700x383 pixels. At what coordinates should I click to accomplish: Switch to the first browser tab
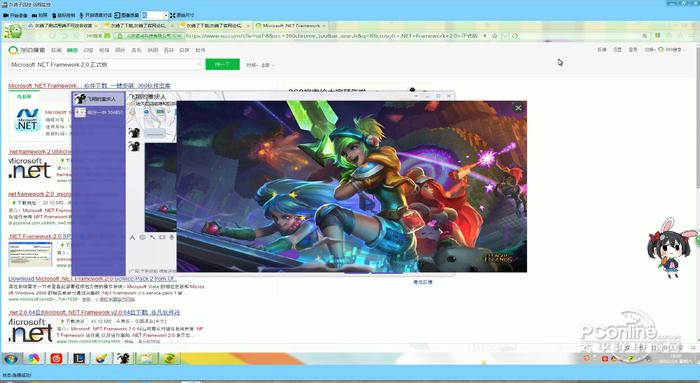coord(64,26)
